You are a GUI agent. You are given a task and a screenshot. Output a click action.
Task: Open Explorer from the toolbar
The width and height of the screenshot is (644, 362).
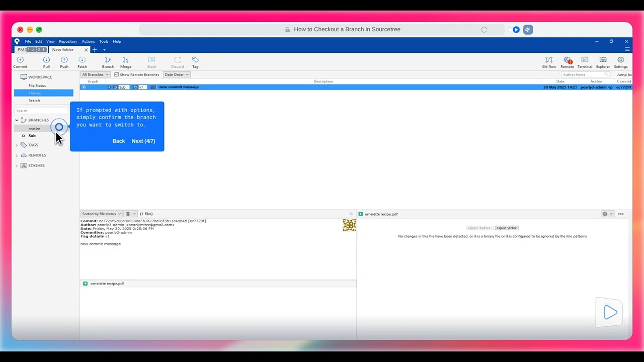point(603,62)
